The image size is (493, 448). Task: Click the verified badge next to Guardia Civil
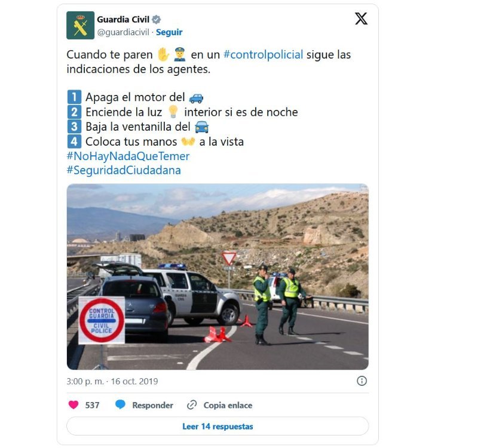(156, 20)
